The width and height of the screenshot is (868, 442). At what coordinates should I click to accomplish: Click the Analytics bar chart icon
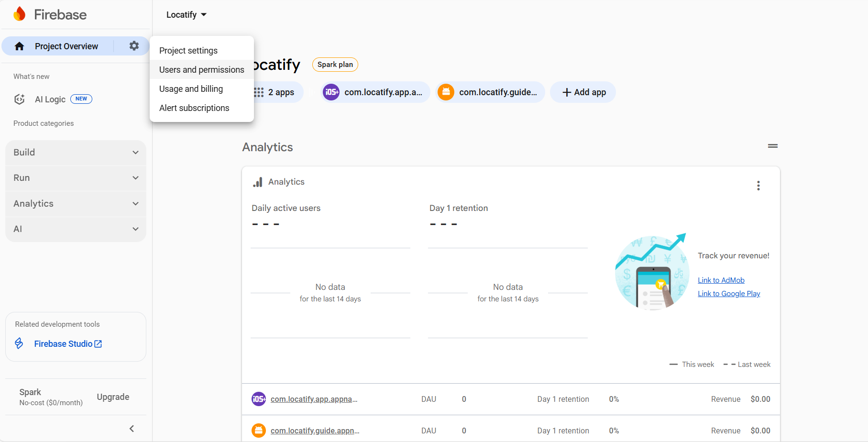tap(258, 182)
